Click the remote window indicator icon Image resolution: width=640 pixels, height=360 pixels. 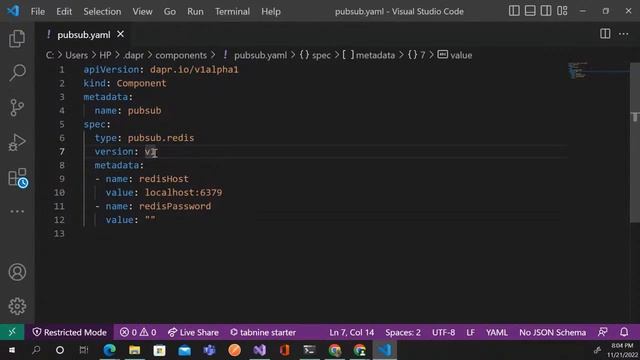12,332
